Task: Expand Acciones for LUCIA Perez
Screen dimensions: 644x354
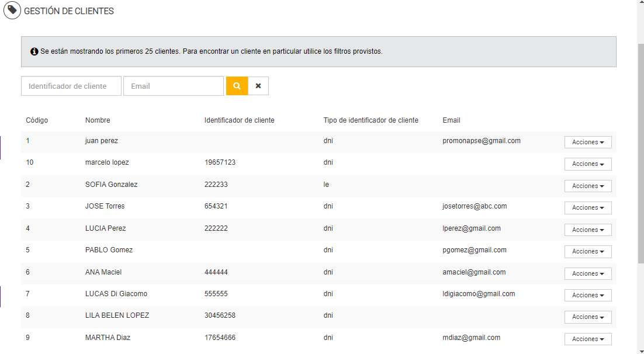Action: pos(588,230)
